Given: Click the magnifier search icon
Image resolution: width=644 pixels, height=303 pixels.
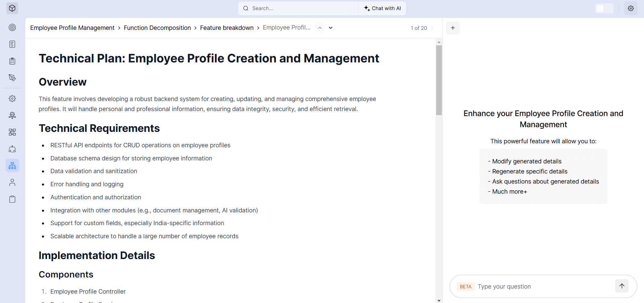Looking at the screenshot, I should pos(246,8).
